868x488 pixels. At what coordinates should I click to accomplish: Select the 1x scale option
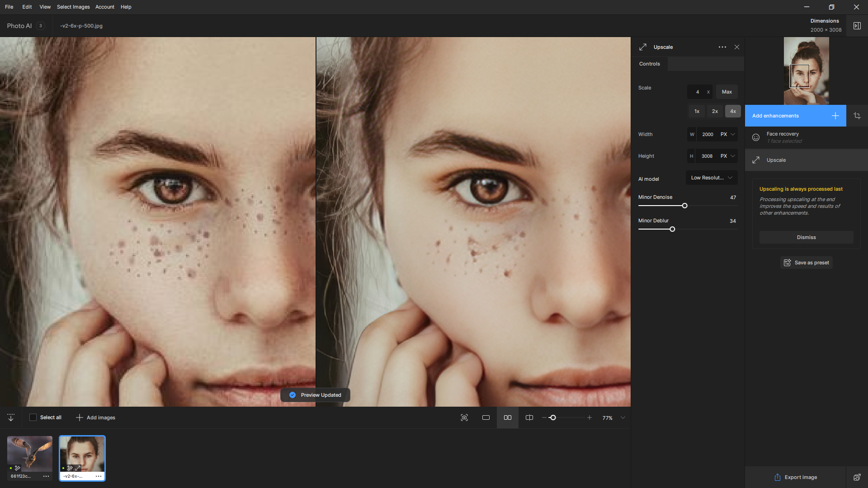point(697,111)
